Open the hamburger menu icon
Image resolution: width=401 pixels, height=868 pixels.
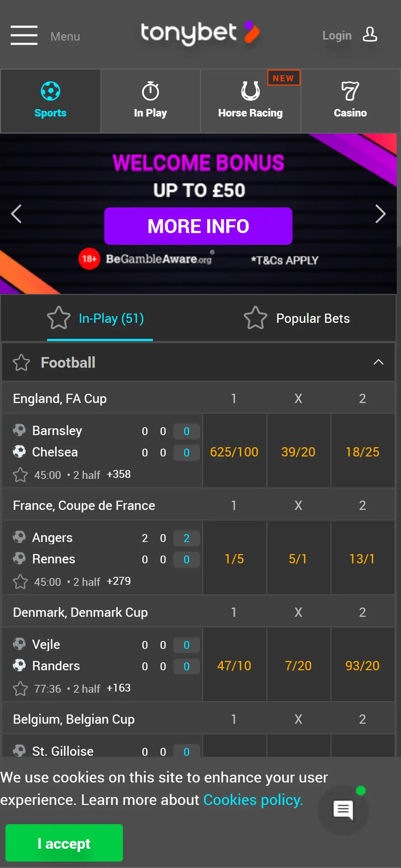coord(24,35)
